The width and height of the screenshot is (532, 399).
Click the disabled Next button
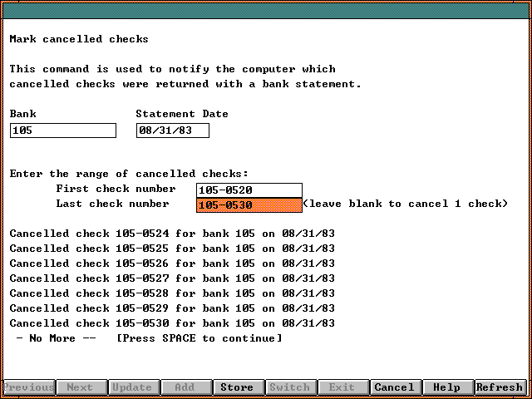pyautogui.click(x=80, y=387)
